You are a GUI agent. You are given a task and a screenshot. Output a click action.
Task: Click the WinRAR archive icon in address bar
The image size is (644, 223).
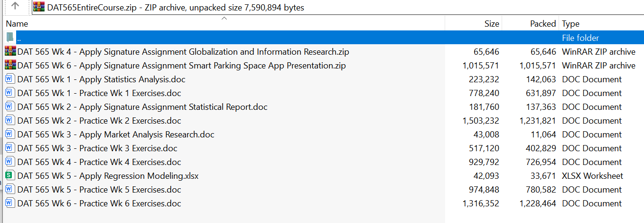pos(39,7)
